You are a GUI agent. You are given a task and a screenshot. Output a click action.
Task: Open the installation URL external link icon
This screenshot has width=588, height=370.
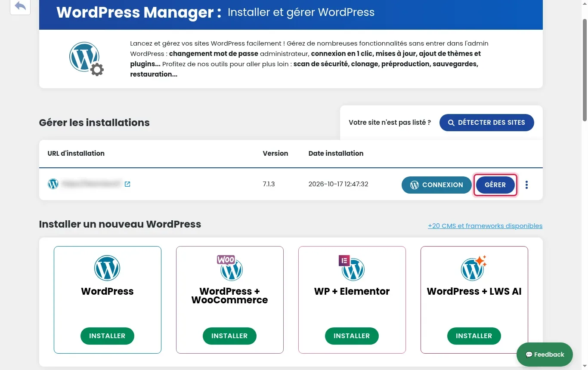tap(127, 184)
